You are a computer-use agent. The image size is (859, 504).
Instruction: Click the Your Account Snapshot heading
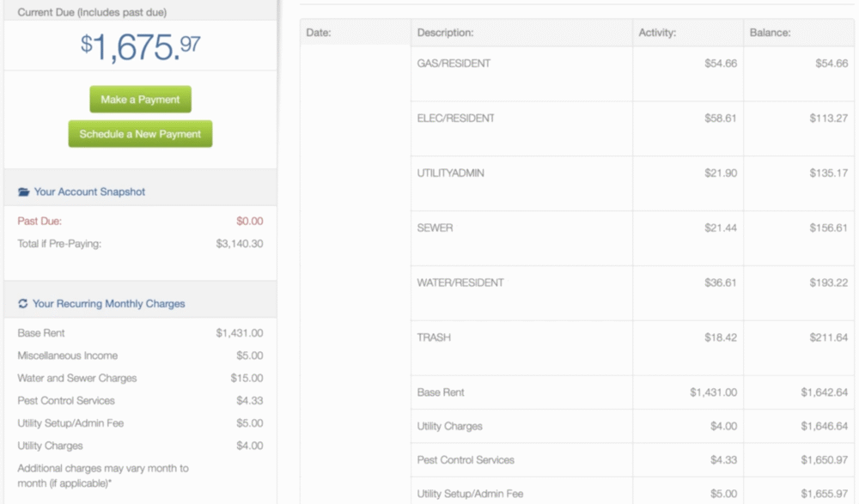[x=89, y=192]
